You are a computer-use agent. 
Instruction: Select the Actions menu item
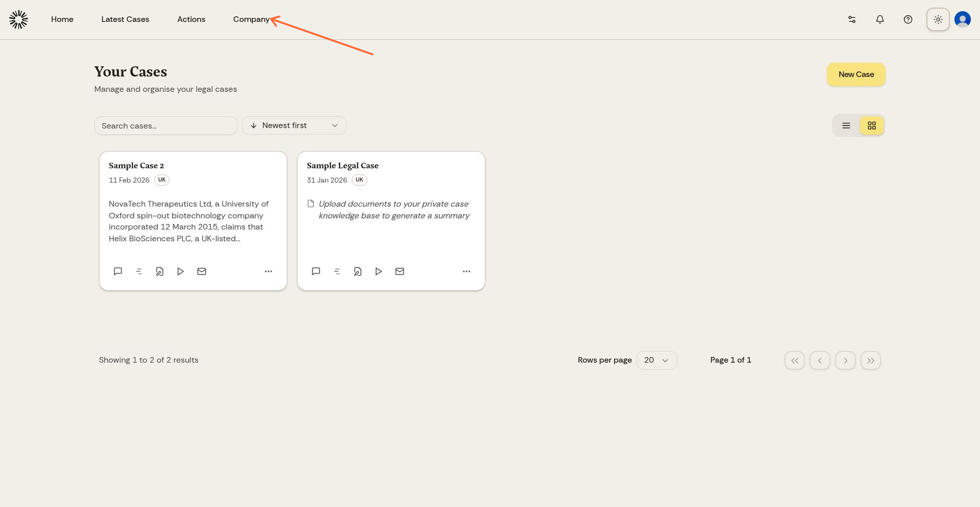(191, 19)
